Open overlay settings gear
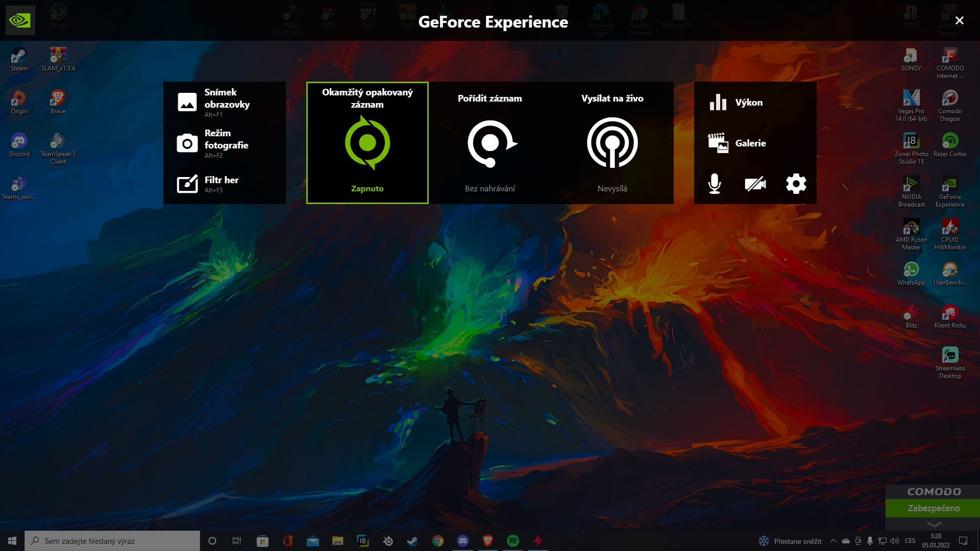The width and height of the screenshot is (980, 551). pos(796,184)
